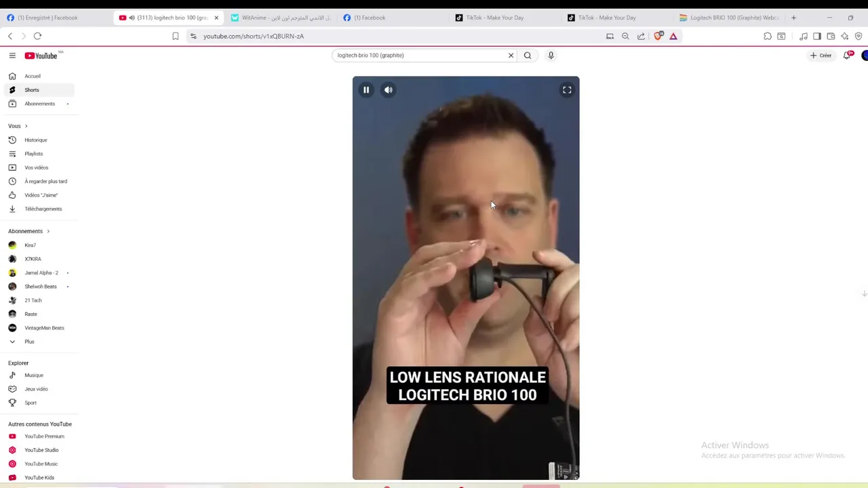Open Musique under Explorer
This screenshot has width=868, height=488.
pos(39,375)
